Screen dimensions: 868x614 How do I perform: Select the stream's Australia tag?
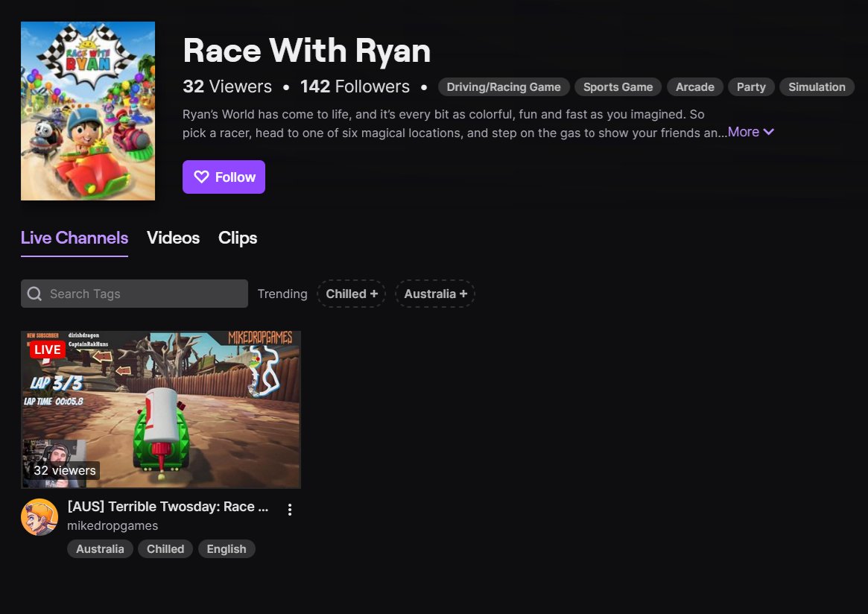pyautogui.click(x=100, y=548)
